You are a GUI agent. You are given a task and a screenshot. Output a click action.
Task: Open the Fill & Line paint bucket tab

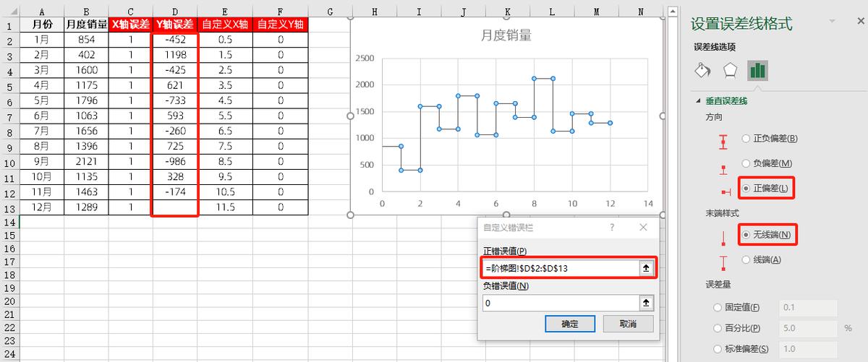click(702, 70)
